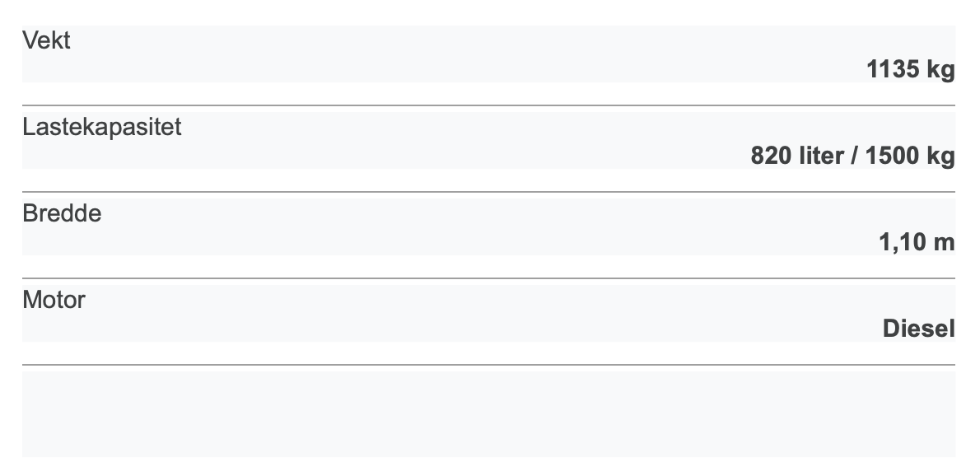980x476 pixels.
Task: Click the empty row below Motor
Action: 488,414
